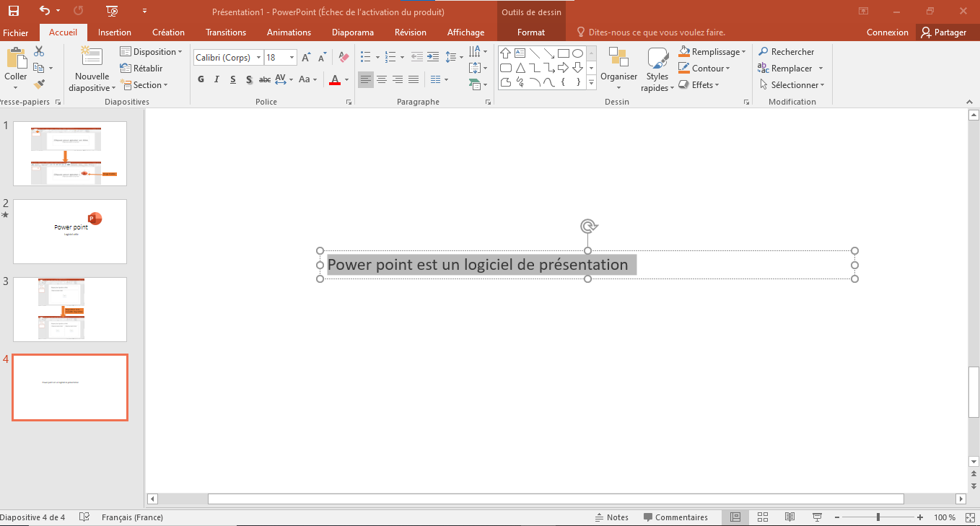Image resolution: width=980 pixels, height=526 pixels.
Task: Align paragraph text to the right
Action: click(398, 79)
